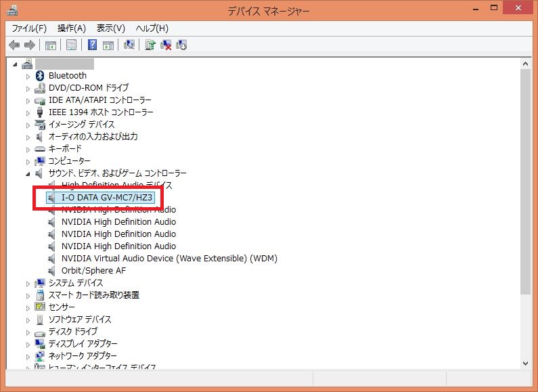The width and height of the screenshot is (538, 392).
Task: Select NVIDIA Virtual Audio Device (Wave Extensible) (WDM)
Action: [x=169, y=258]
